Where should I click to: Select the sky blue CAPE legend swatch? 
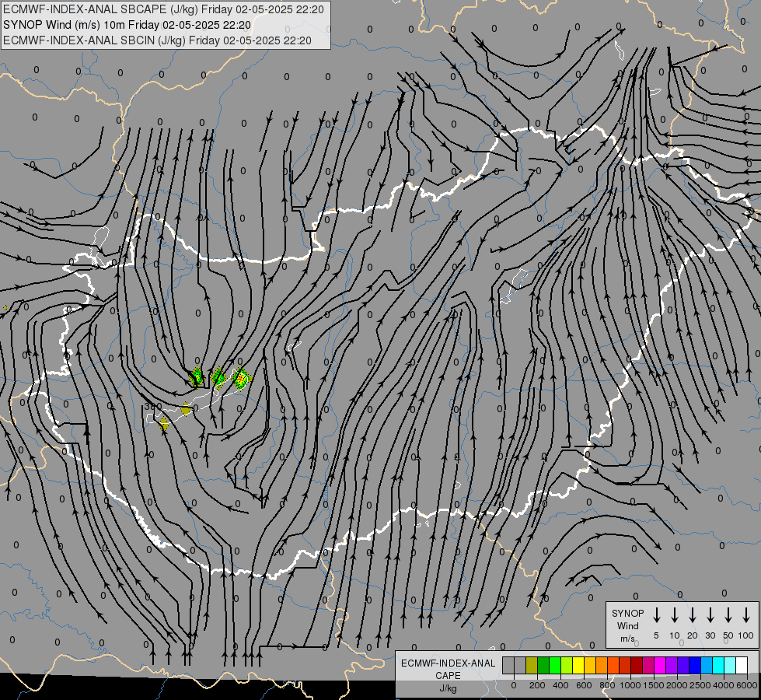(x=707, y=666)
